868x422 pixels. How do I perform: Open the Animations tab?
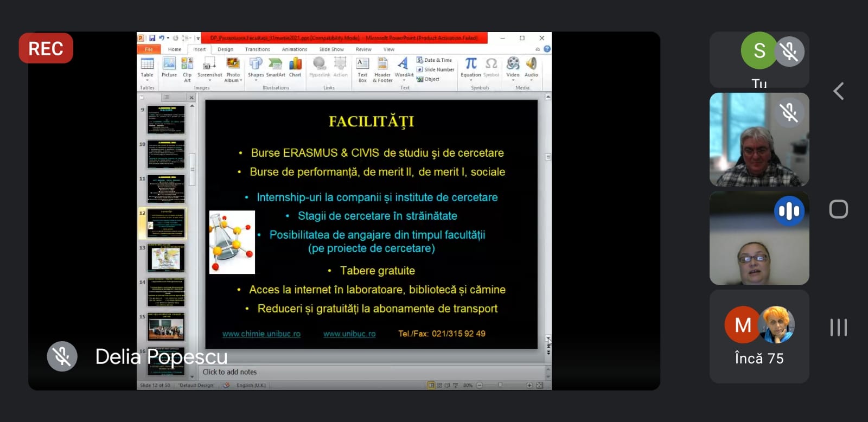click(295, 49)
